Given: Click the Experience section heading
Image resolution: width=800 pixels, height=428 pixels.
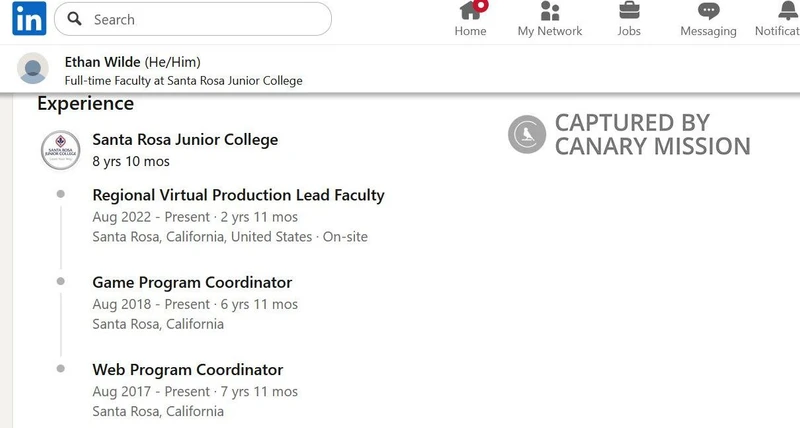Looking at the screenshot, I should (86, 104).
